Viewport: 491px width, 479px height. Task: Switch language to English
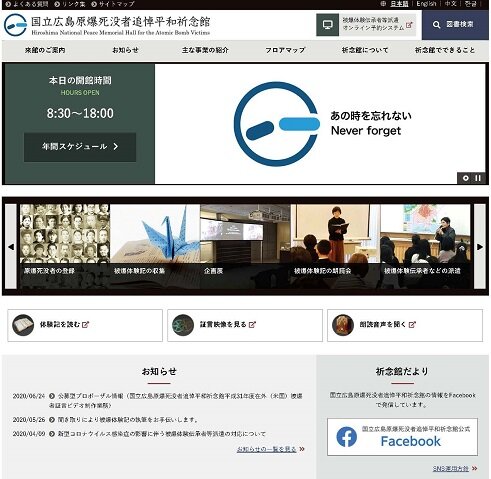click(x=426, y=4)
